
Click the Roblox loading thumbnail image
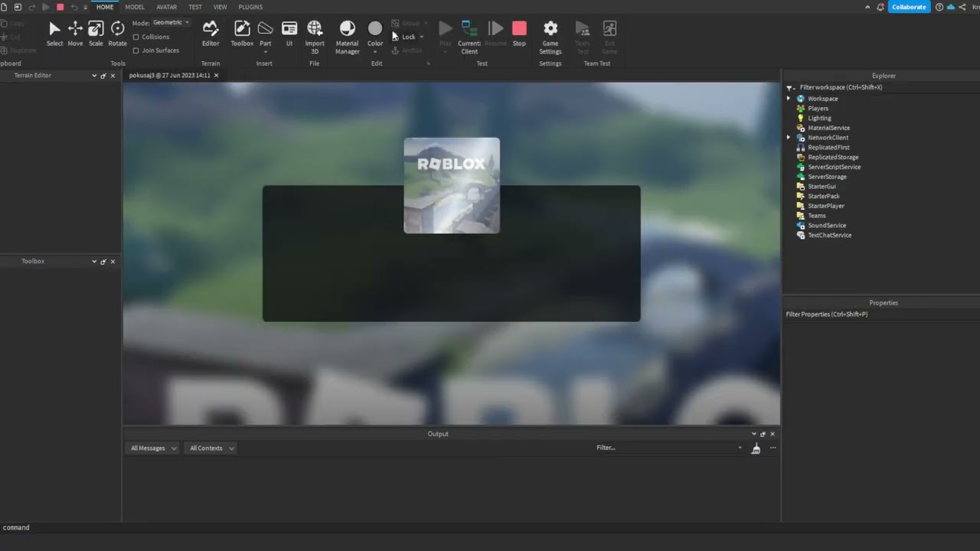pyautogui.click(x=452, y=185)
